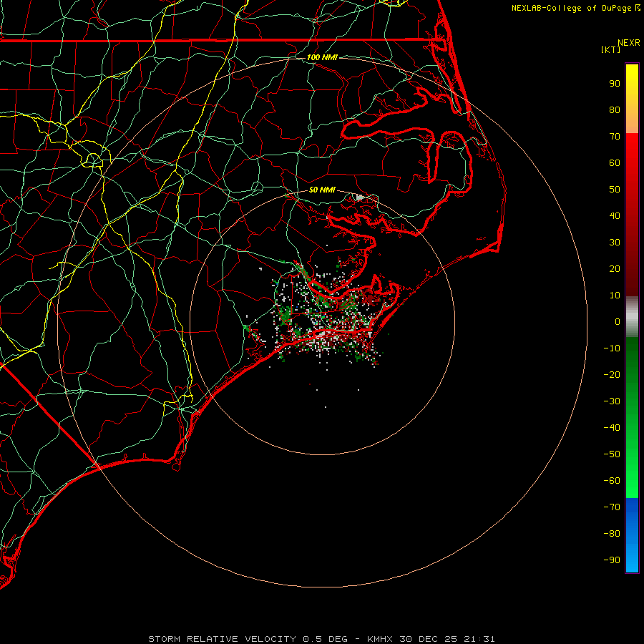Image resolution: width=644 pixels, height=644 pixels.
Task: Click the -40 value on the velocity scale
Action: 612,427
